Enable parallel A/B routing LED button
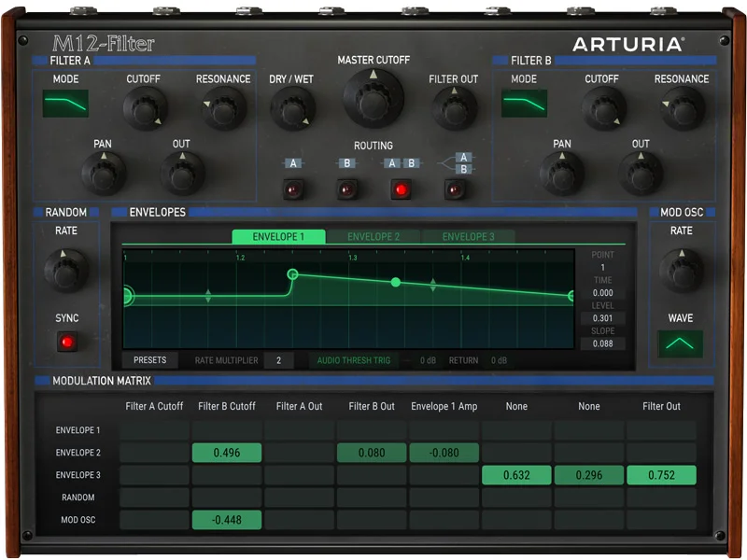 click(455, 189)
